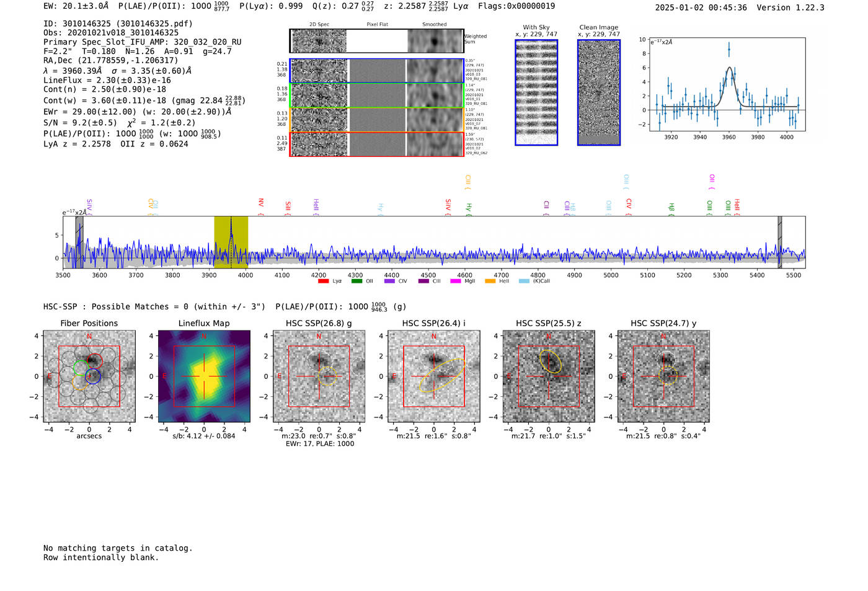Click the S/N = 9.2(±0.5) line
Viewport: 868px width, 591px height.
click(120, 122)
